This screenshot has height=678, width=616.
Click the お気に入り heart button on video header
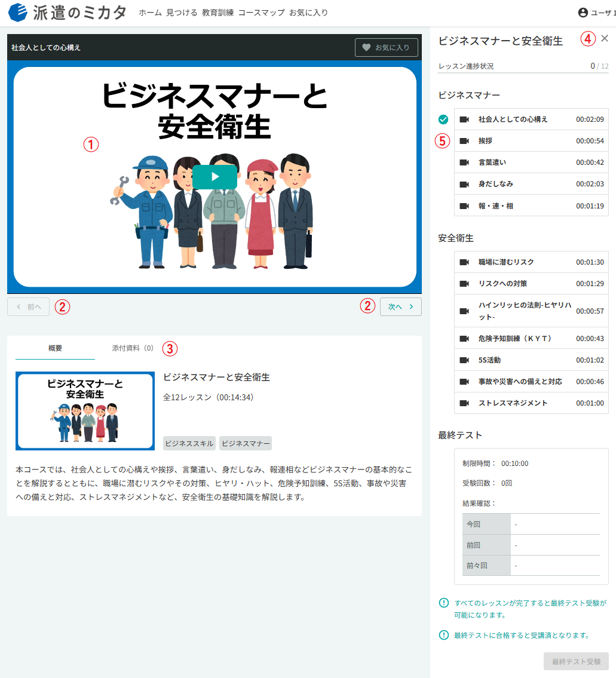pyautogui.click(x=387, y=48)
